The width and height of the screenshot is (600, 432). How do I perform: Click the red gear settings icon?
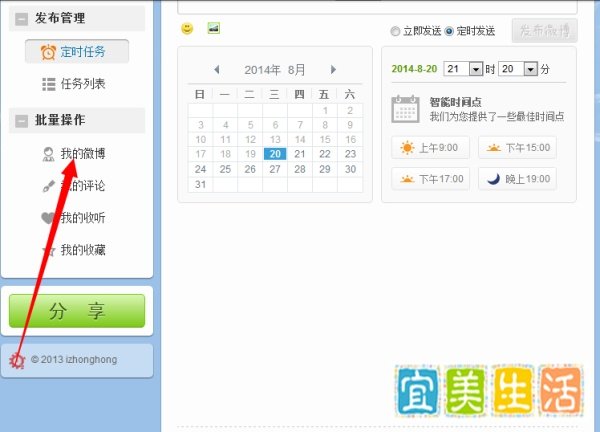coord(17,360)
